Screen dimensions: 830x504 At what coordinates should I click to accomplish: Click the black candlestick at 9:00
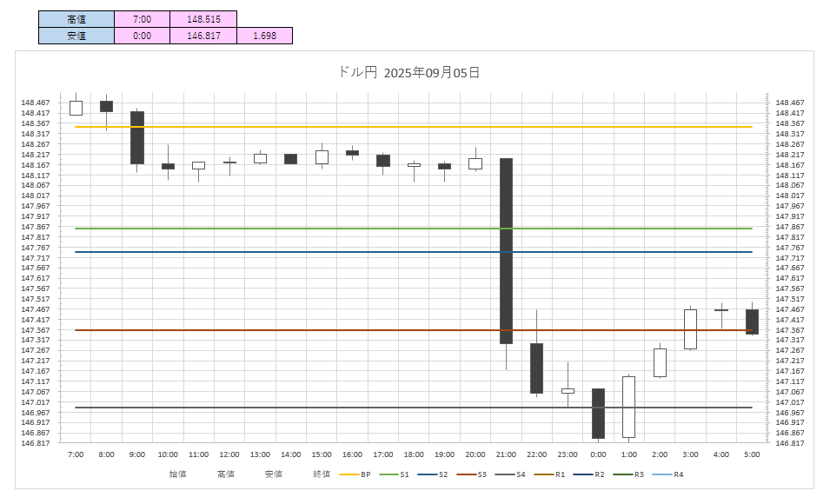[x=137, y=137]
